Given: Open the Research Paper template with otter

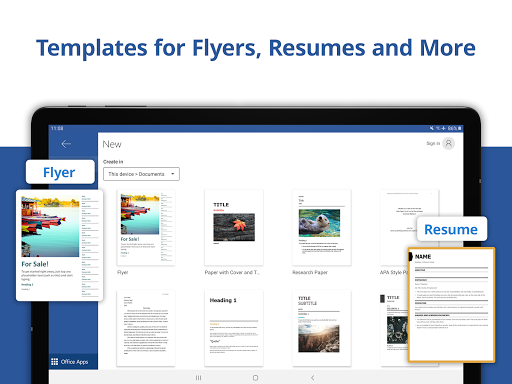Looking at the screenshot, I should click(x=322, y=227).
